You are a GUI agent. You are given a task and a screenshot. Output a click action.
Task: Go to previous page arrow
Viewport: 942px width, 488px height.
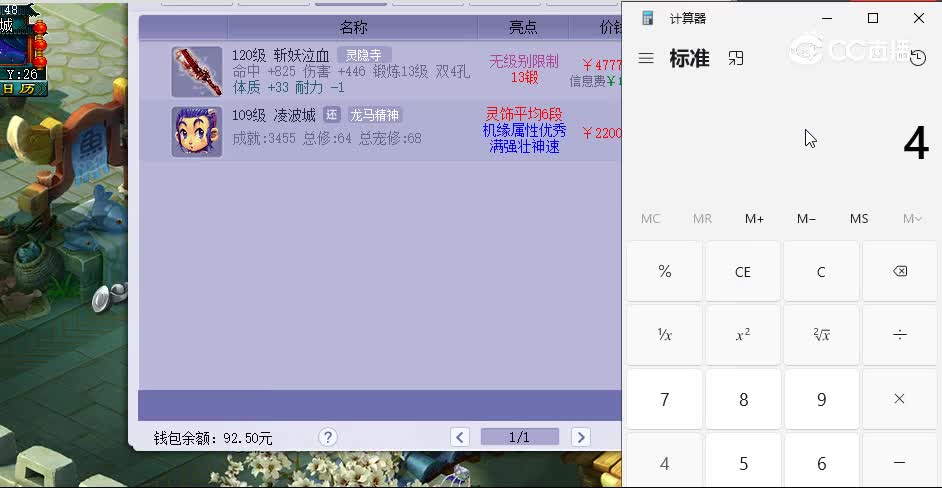tap(460, 437)
